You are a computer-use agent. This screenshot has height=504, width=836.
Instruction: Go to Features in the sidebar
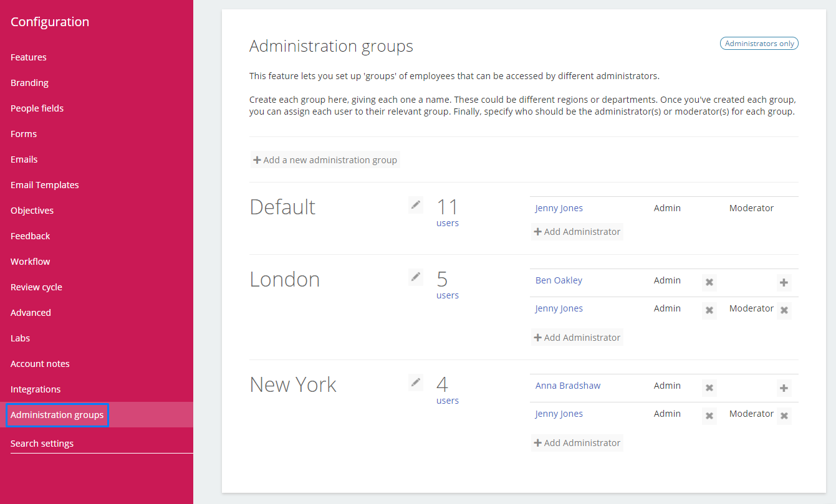pos(29,57)
